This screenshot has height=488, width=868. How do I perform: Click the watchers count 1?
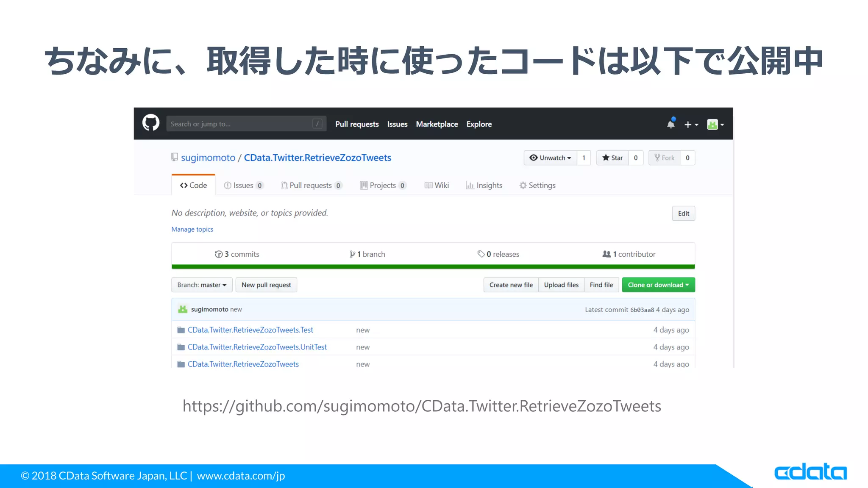(x=584, y=158)
